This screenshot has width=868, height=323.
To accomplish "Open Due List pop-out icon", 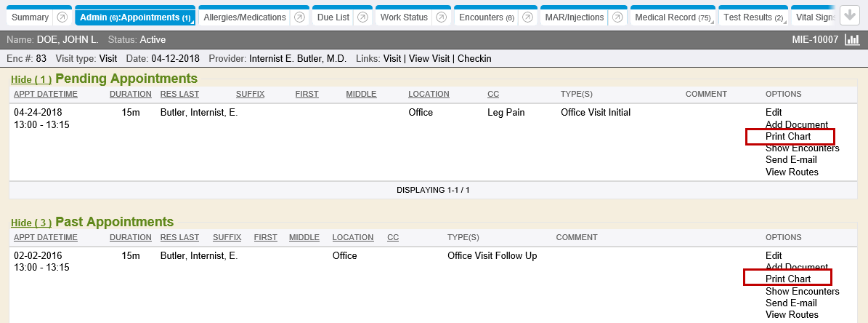I will [360, 17].
